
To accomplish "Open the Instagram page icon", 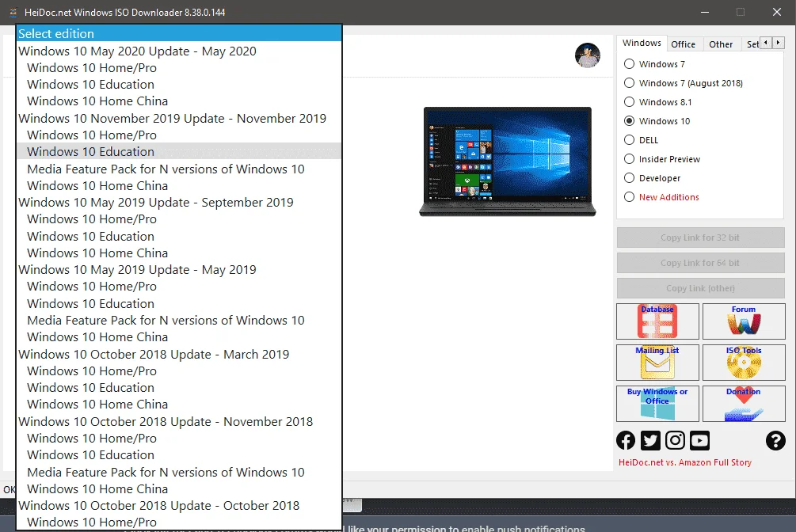I will coord(675,440).
